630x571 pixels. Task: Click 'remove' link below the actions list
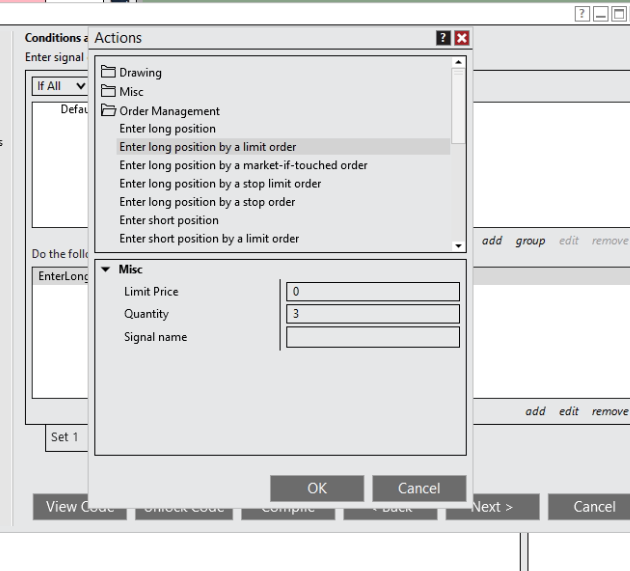pyautogui.click(x=610, y=411)
